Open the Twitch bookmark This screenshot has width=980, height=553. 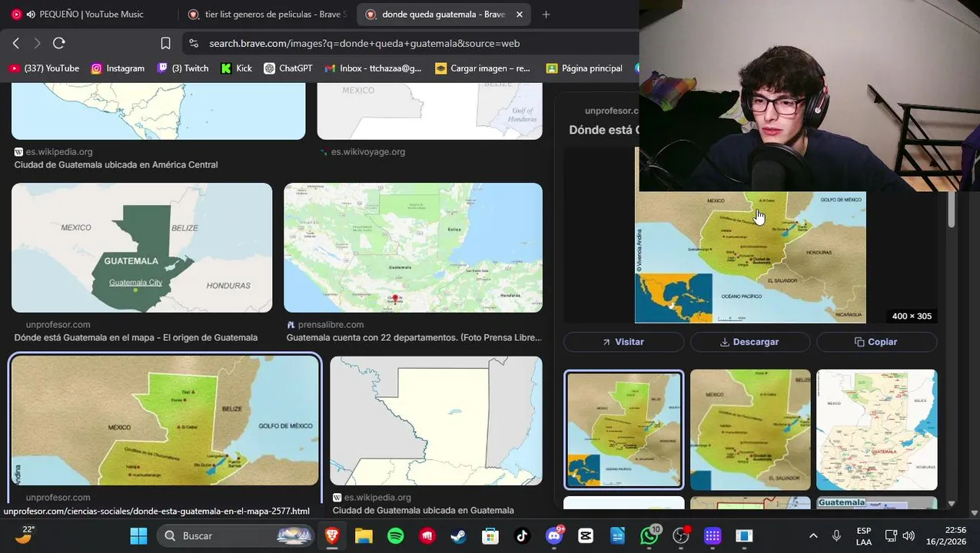point(183,68)
